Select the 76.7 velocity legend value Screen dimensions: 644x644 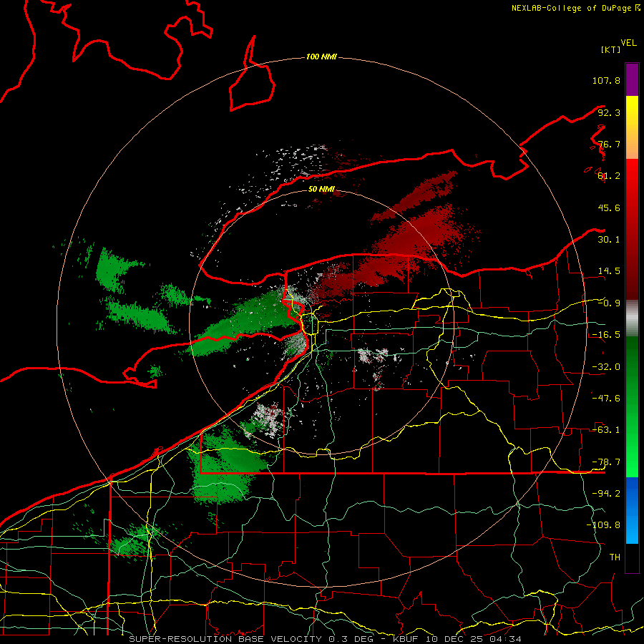click(x=609, y=144)
